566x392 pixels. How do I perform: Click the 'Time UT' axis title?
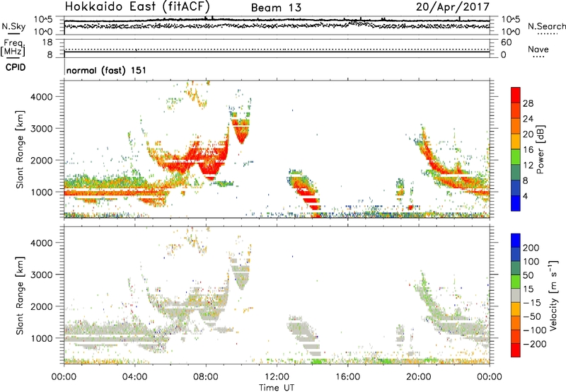click(x=277, y=388)
